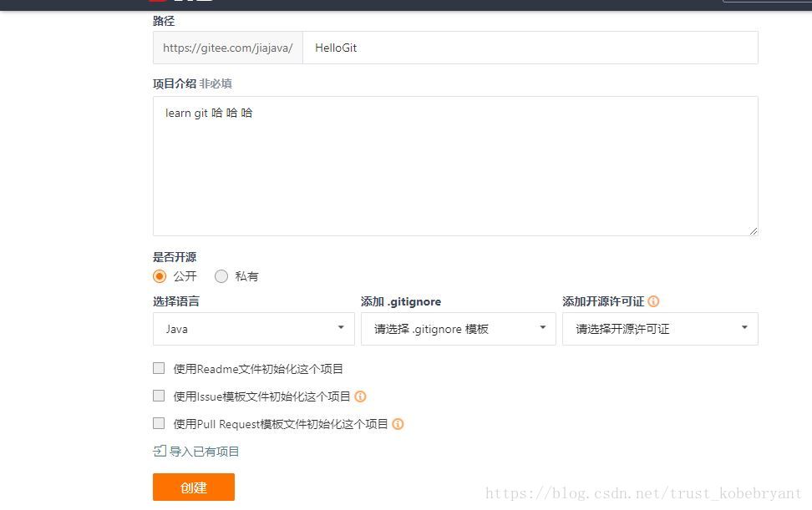The image size is (812, 510).
Task: Click the 项目介绍 非必填 label
Action: coord(192,83)
